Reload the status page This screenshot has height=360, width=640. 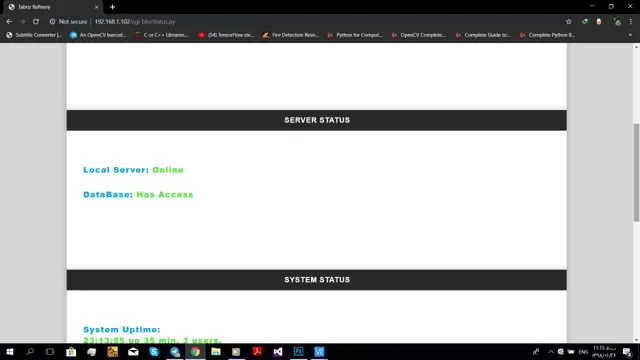[x=36, y=22]
